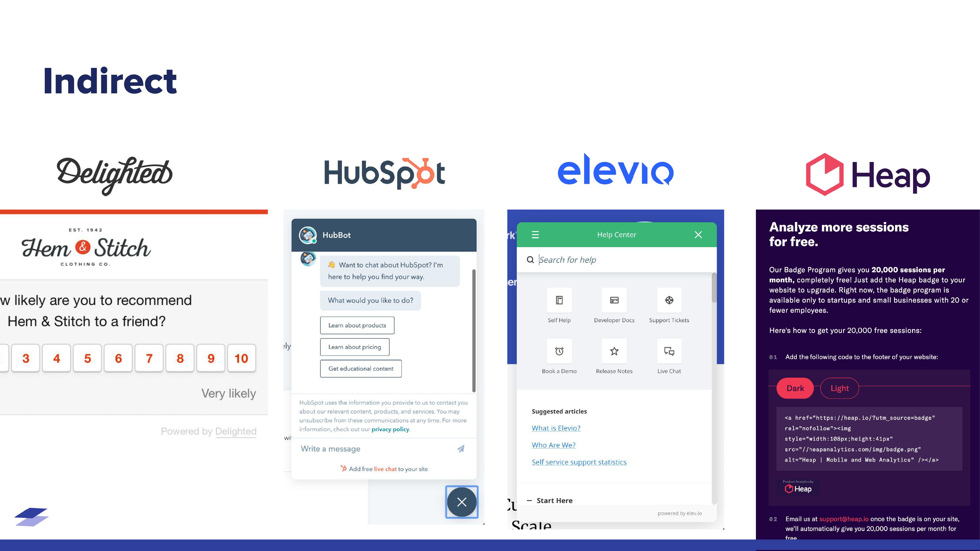
Task: Click the Get educational content menu item
Action: pyautogui.click(x=361, y=368)
